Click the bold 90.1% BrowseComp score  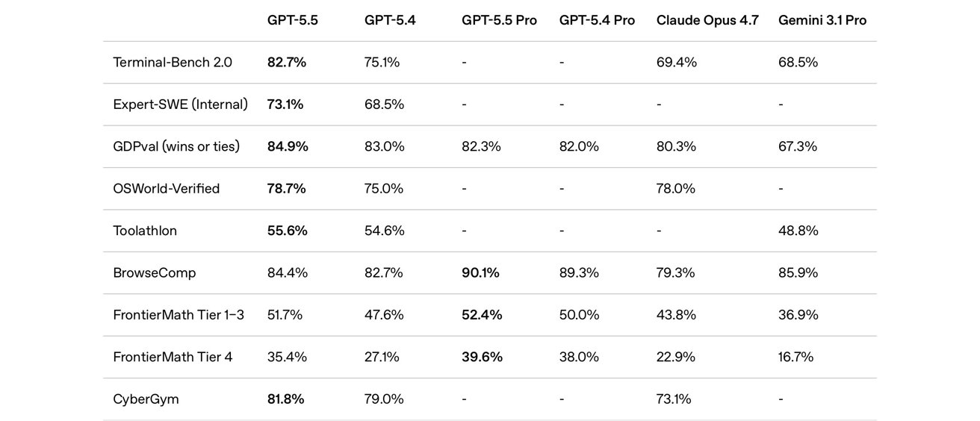tap(480, 272)
